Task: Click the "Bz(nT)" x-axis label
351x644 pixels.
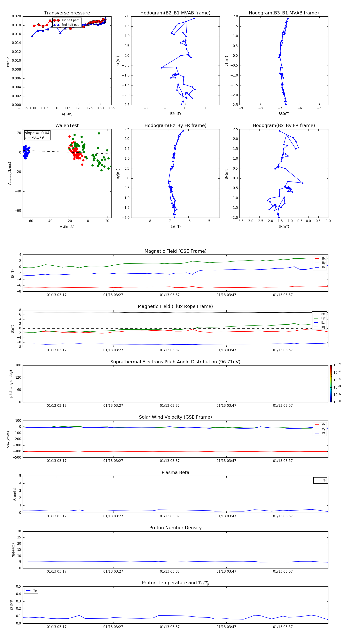Action: [x=175, y=227]
